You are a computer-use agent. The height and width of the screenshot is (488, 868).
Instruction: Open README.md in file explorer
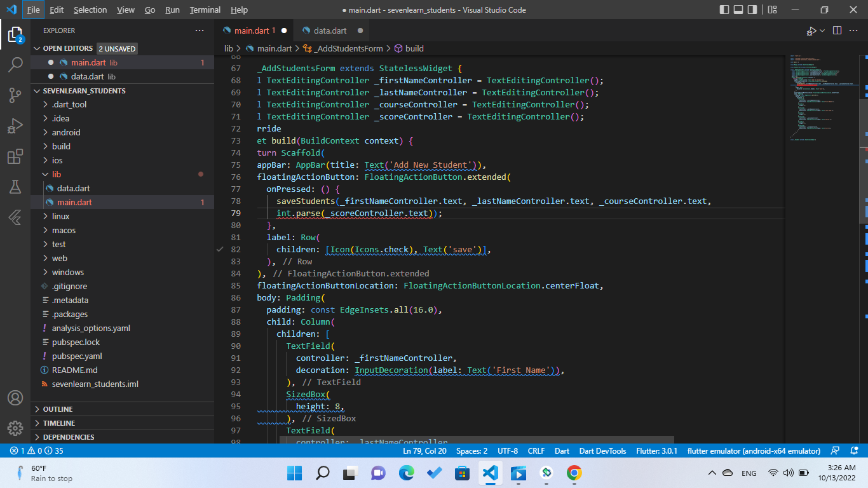74,370
